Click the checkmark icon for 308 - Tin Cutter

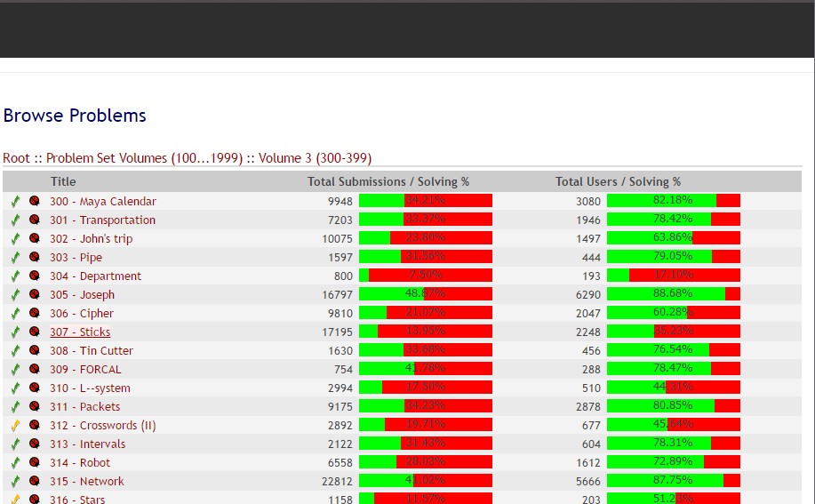(x=16, y=351)
